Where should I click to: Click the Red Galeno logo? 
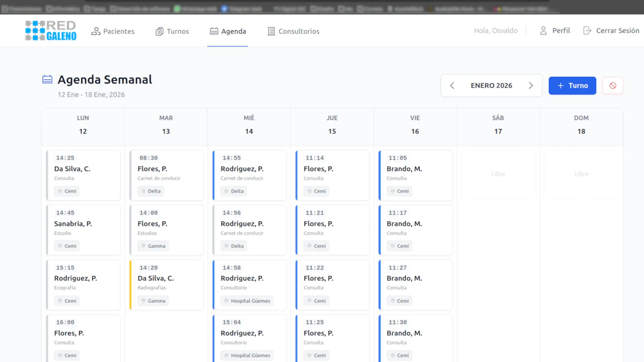[51, 31]
